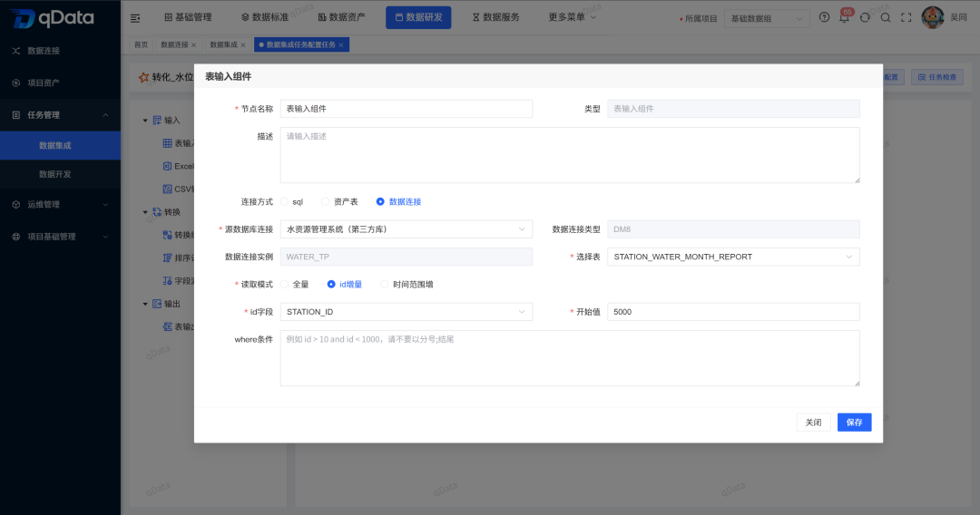
Task: Click the 项目基础管理 sidebar icon
Action: [16, 237]
